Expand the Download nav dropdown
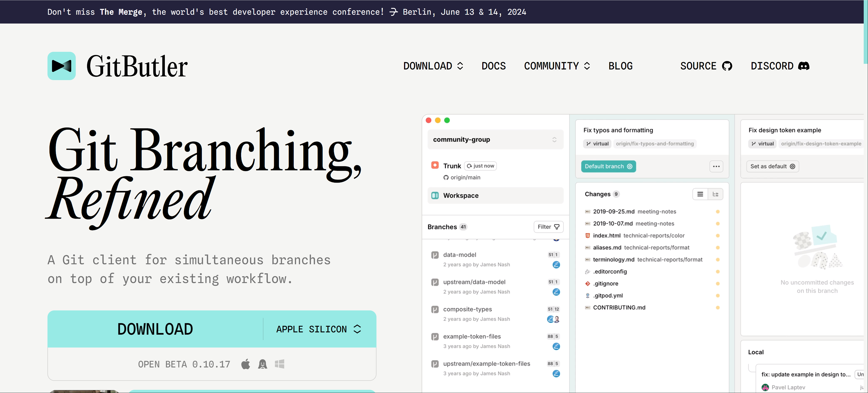Screen dimensions: 868x393 pos(433,66)
